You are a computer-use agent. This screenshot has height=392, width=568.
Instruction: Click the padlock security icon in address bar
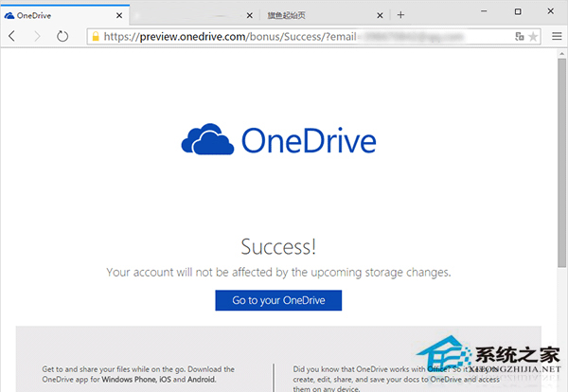(96, 36)
